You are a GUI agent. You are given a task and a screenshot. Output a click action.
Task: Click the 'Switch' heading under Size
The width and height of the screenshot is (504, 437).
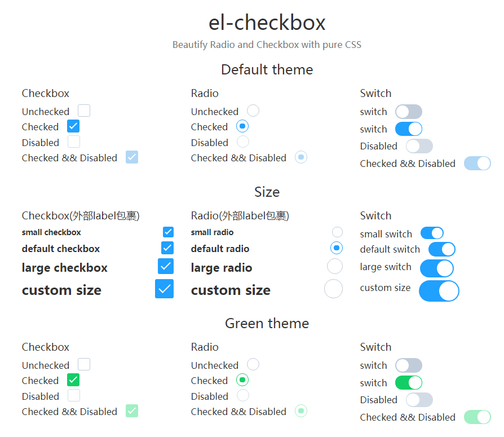click(376, 216)
